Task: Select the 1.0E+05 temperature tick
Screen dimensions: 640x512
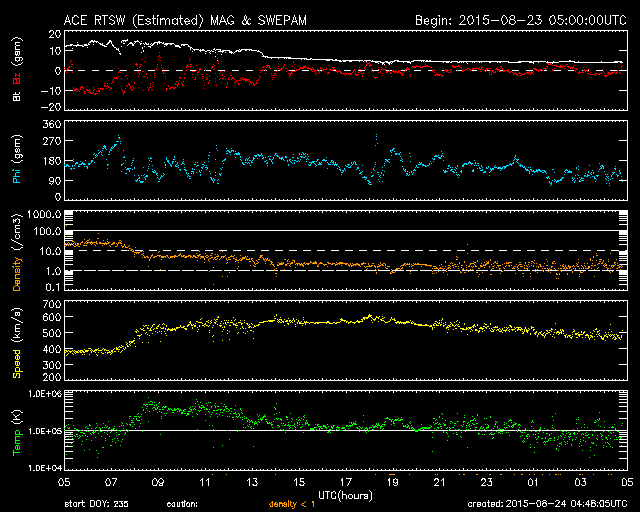Action: [45, 431]
